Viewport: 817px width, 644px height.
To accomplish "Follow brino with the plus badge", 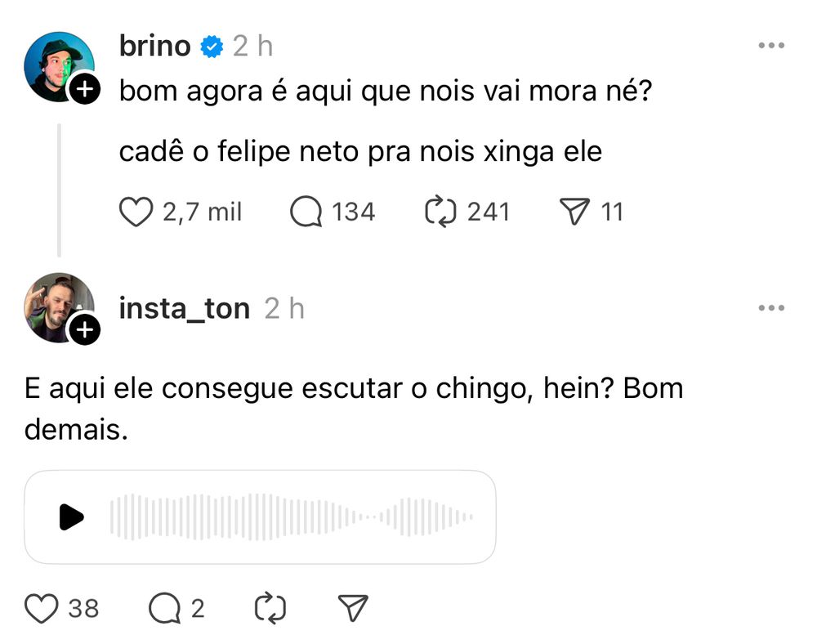I will [84, 90].
